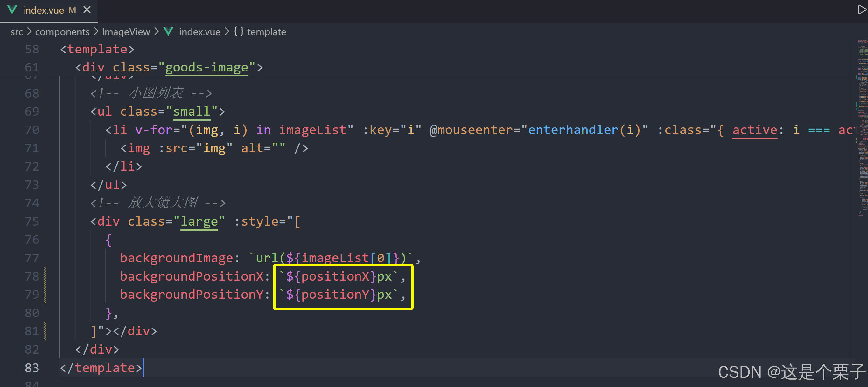This screenshot has width=868, height=387.
Task: Click the goods-image class name
Action: [206, 68]
